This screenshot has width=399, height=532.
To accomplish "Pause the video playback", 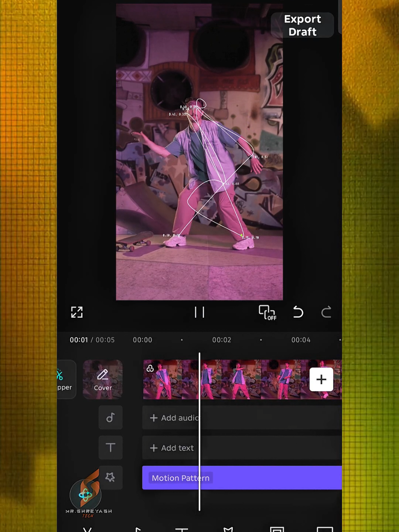I will click(x=199, y=312).
